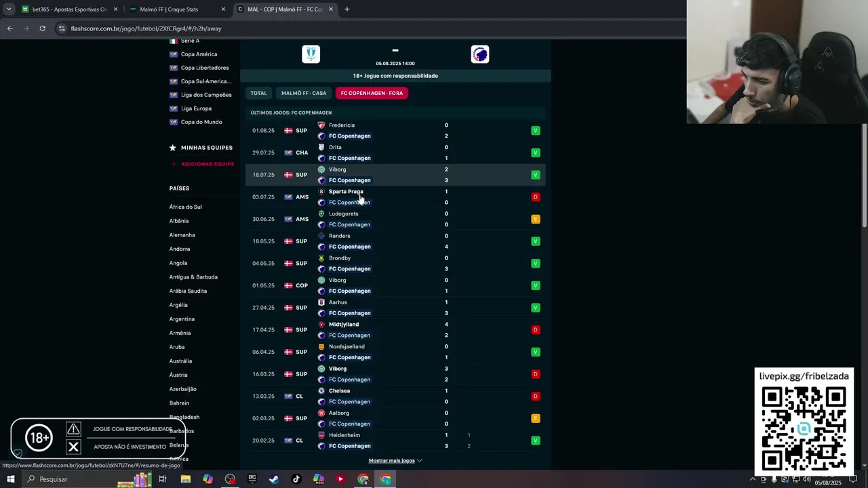The image size is (868, 488).
Task: Open Copa Sul-America in sidebar
Action: 206,81
